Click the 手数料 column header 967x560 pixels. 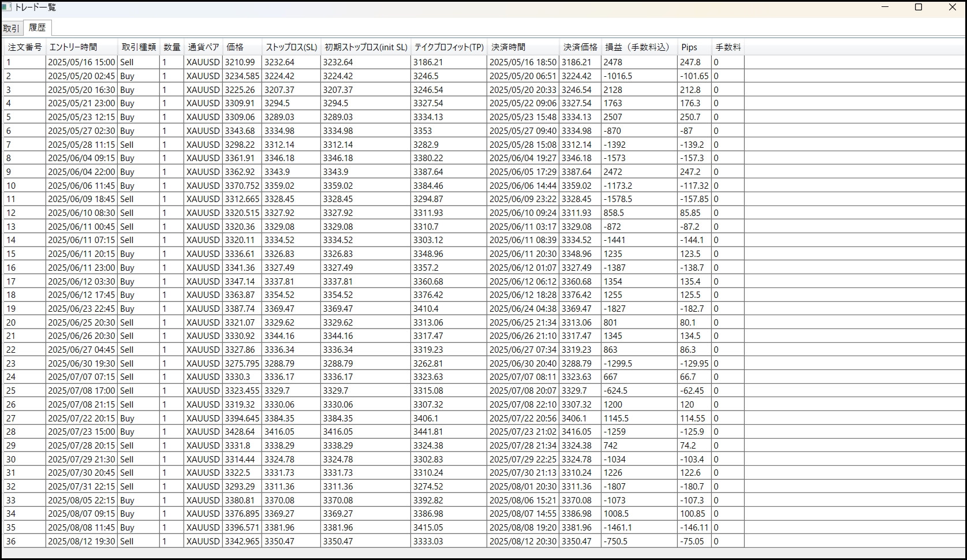pyautogui.click(x=727, y=47)
